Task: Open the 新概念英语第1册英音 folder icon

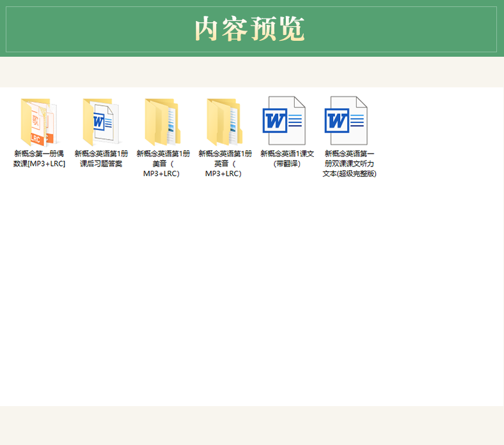Action: [x=225, y=122]
